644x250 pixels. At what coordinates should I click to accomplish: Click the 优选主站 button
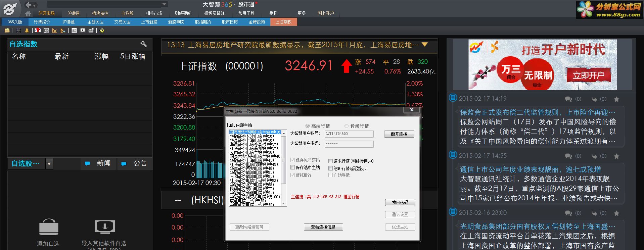coord(400,227)
